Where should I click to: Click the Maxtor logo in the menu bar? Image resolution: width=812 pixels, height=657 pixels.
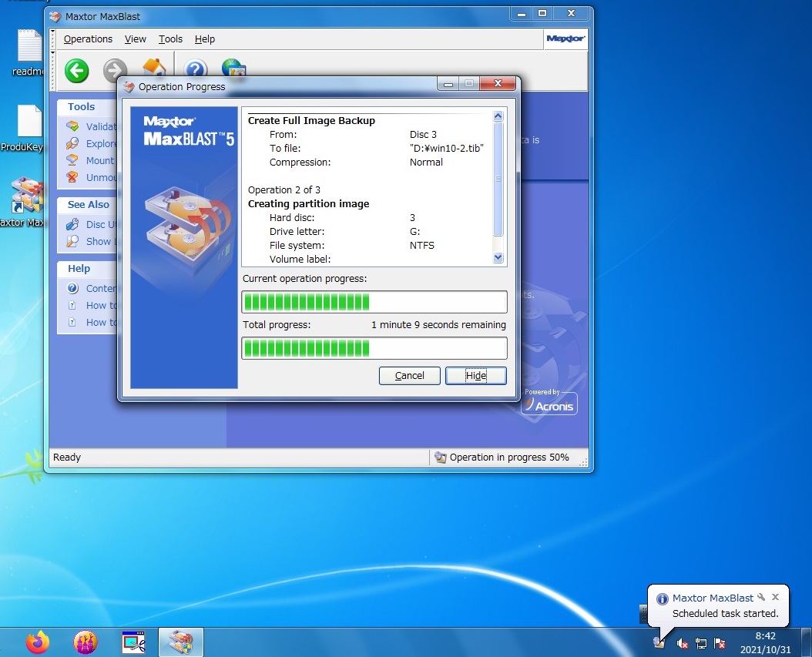pyautogui.click(x=565, y=39)
